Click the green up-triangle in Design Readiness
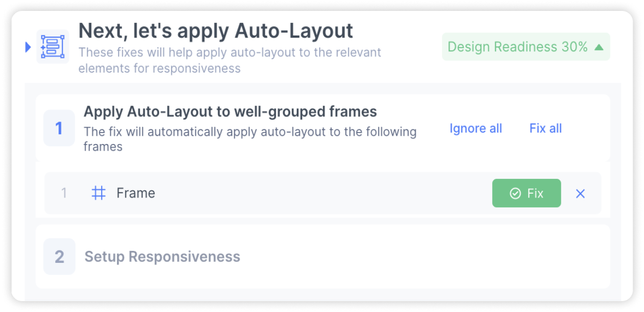The width and height of the screenshot is (644, 312). coord(599,47)
